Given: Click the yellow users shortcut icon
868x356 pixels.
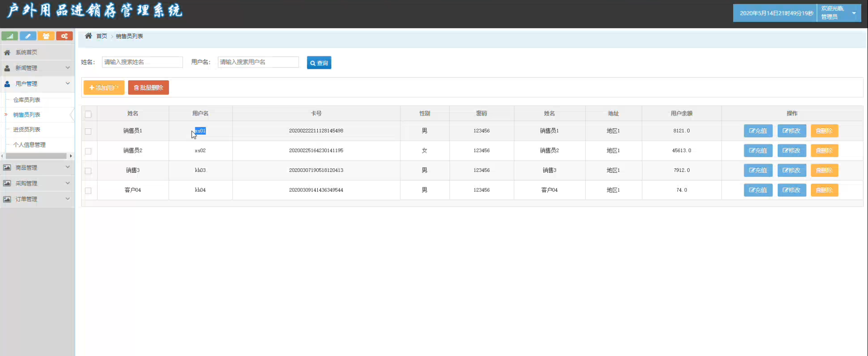Looking at the screenshot, I should (x=46, y=36).
